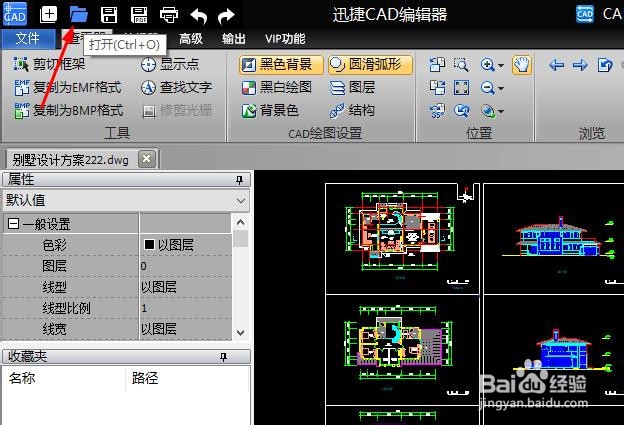Save as PDF toolbar icon
Viewport: 624px width, 425px height.
[139, 15]
